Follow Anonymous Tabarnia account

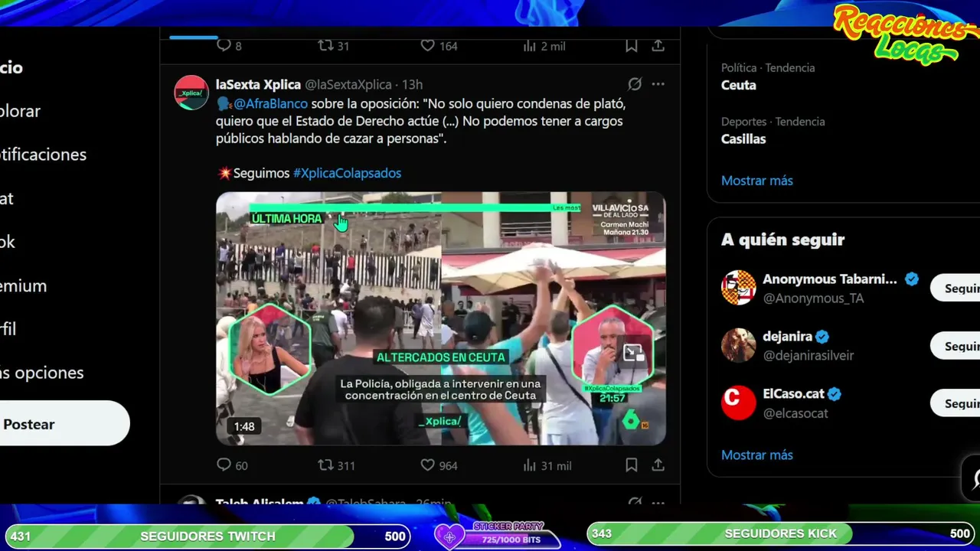[955, 289]
